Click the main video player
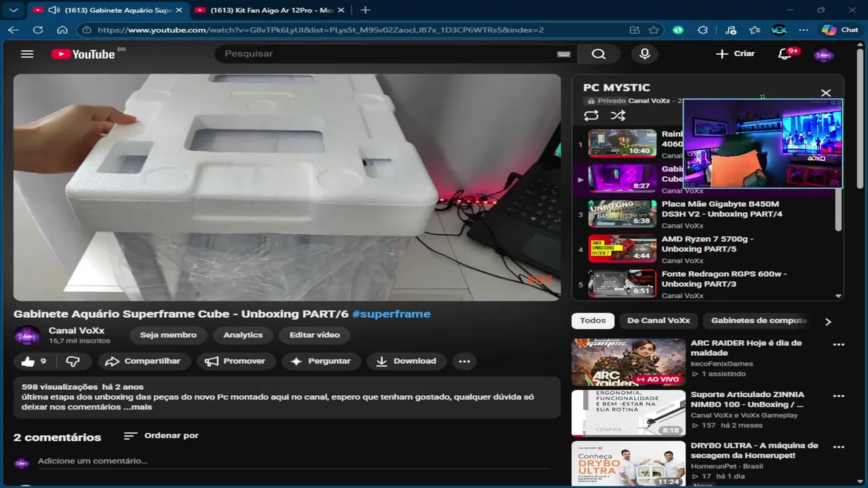Viewport: 868px width, 488px height. coord(287,187)
